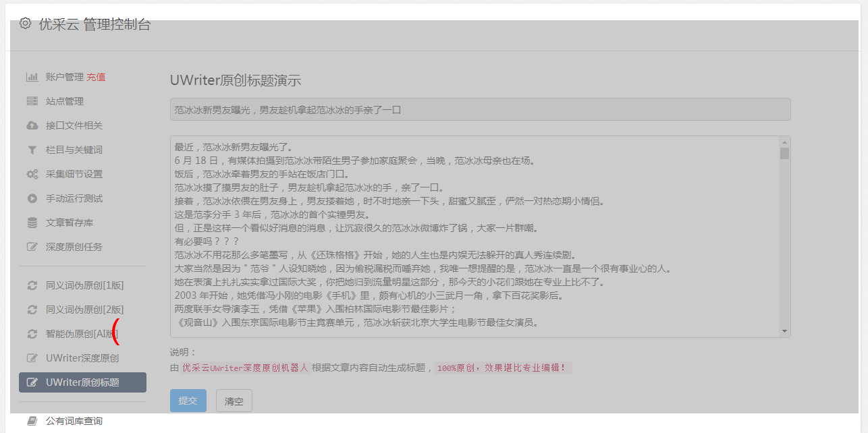The height and width of the screenshot is (433, 868).
Task: Click the generated title field 范冰冰新男友曝光
Action: tap(480, 109)
